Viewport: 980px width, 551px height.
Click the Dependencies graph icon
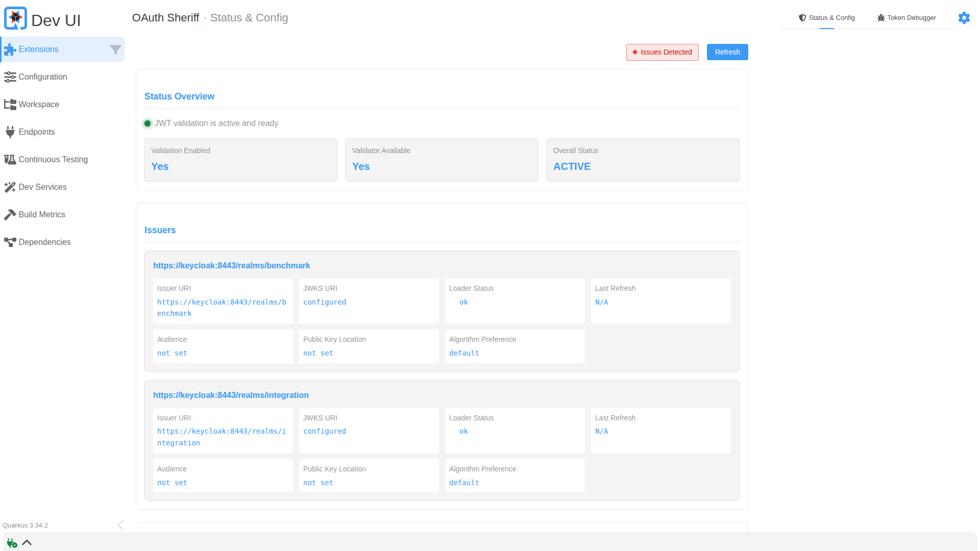(10, 242)
